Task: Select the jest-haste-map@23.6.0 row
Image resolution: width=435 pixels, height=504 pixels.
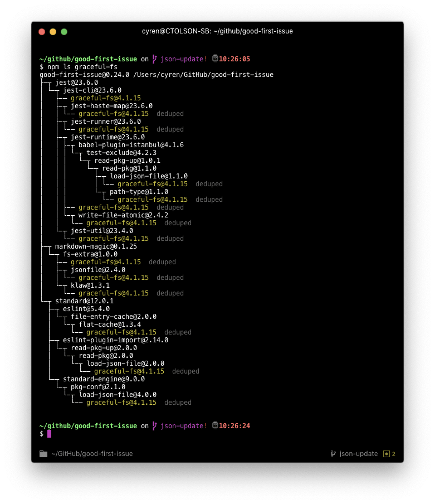Action: pos(112,106)
